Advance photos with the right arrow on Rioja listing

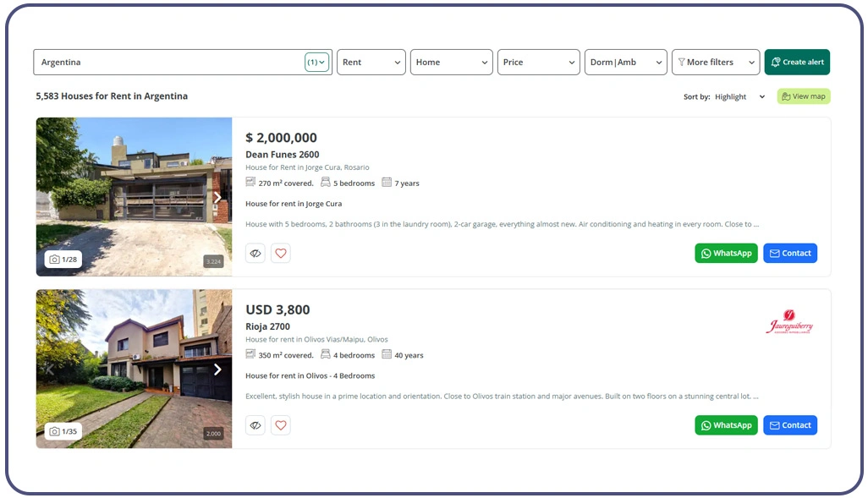(217, 369)
